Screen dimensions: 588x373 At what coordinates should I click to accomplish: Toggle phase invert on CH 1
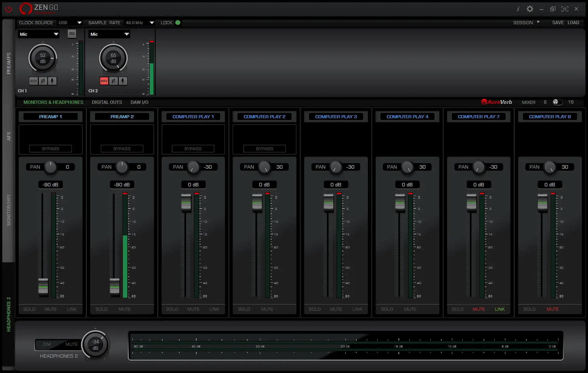pos(43,81)
